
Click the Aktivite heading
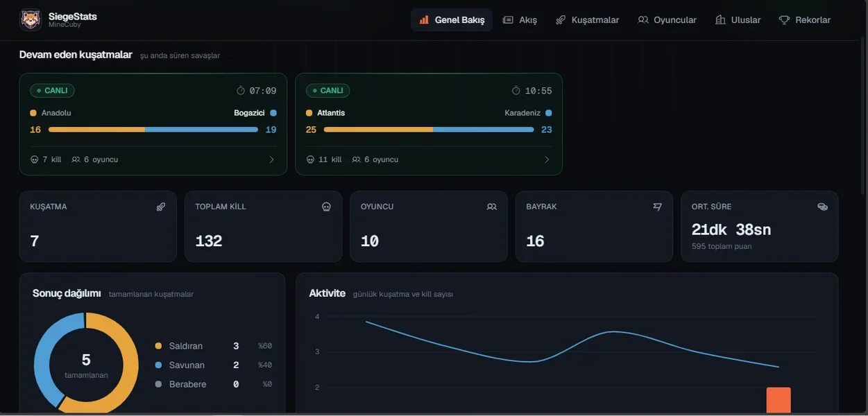click(x=327, y=293)
